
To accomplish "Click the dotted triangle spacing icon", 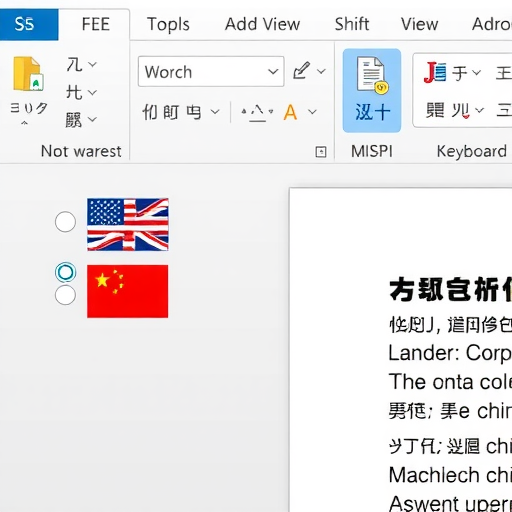I will coord(257,112).
